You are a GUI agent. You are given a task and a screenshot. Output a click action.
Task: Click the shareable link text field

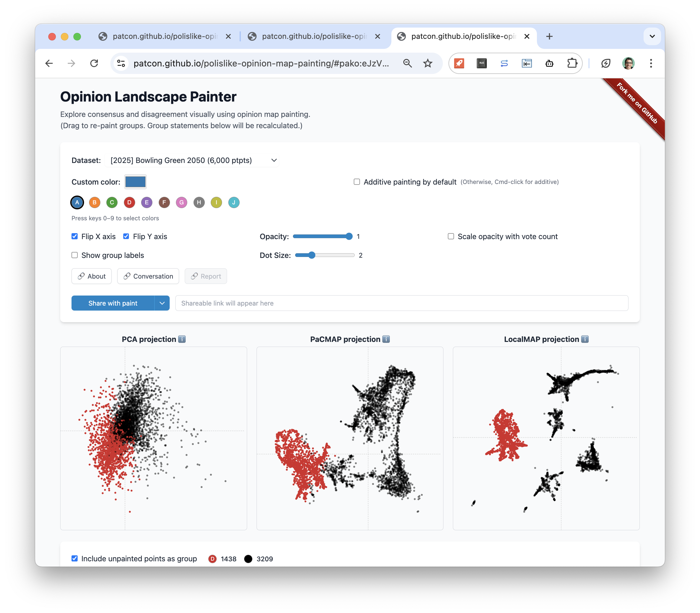tap(401, 303)
